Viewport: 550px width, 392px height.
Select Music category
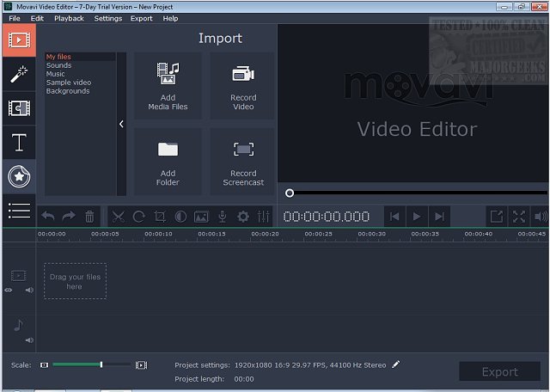click(x=55, y=74)
